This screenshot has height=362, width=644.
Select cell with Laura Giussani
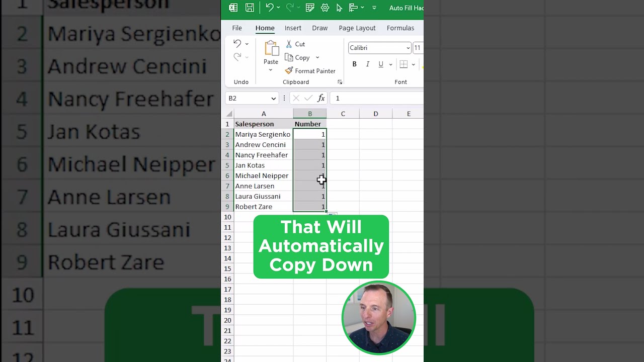(264, 196)
